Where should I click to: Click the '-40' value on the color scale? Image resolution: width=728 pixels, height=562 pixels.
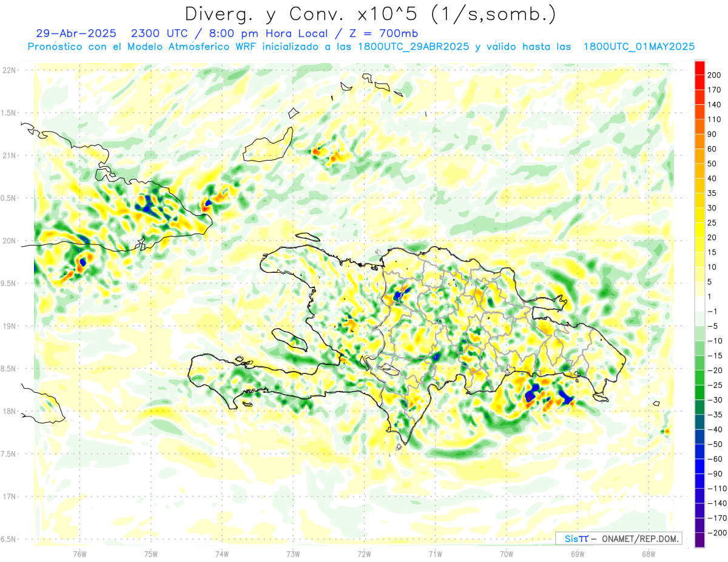[x=715, y=429]
